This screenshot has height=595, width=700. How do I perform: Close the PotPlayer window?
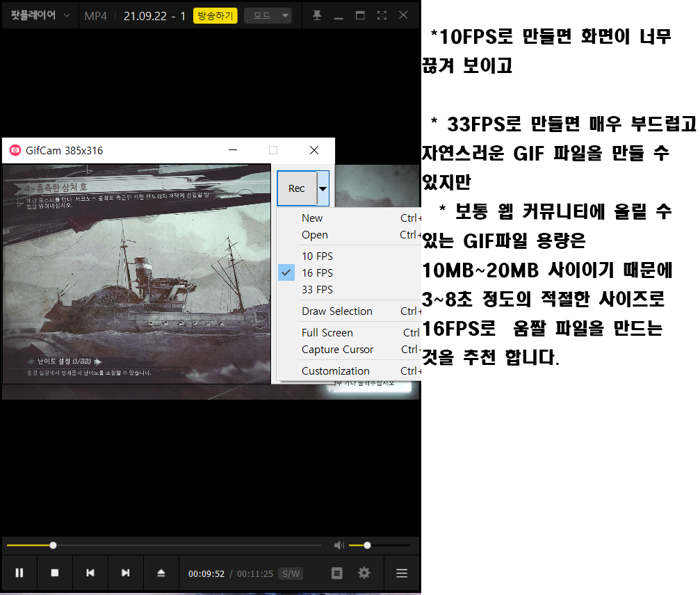(x=403, y=15)
